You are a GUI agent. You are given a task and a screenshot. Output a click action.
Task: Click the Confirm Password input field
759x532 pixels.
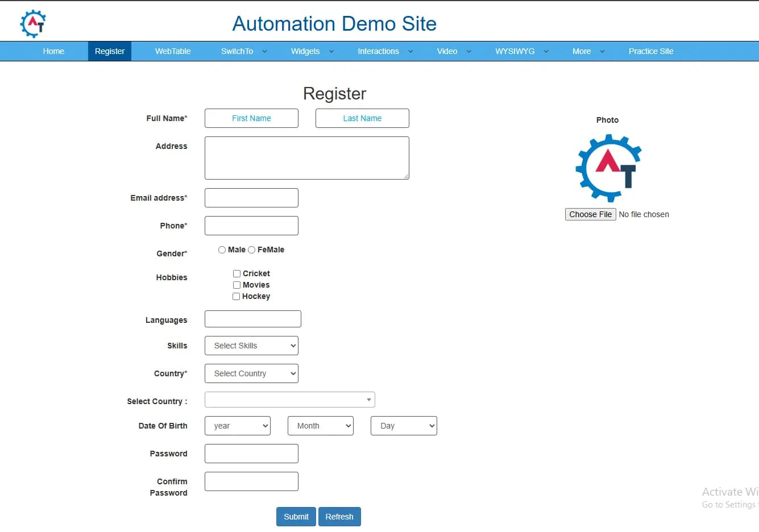click(251, 481)
